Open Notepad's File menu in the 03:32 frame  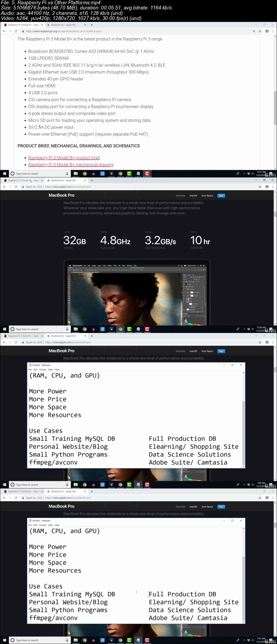pyautogui.click(x=30, y=369)
